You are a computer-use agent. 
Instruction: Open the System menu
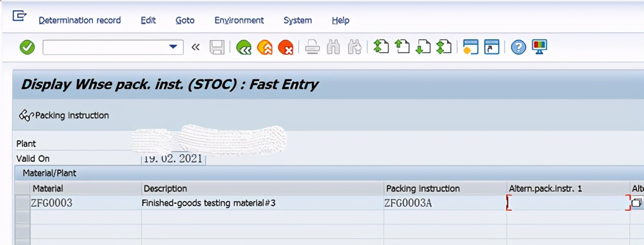(298, 20)
